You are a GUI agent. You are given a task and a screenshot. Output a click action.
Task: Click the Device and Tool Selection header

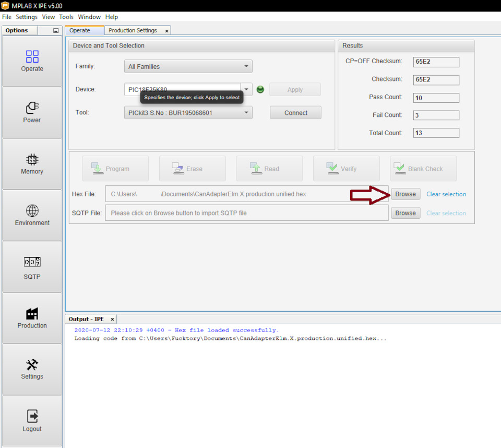[x=201, y=45]
